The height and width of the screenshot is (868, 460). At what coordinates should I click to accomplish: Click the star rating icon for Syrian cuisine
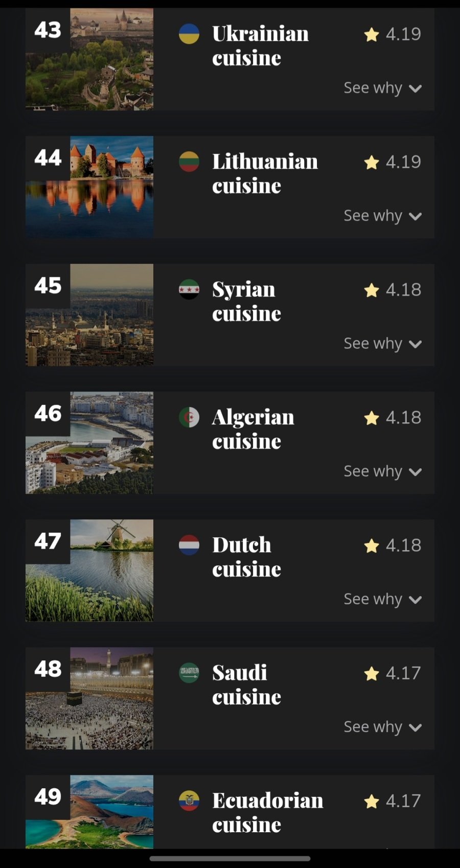372,290
